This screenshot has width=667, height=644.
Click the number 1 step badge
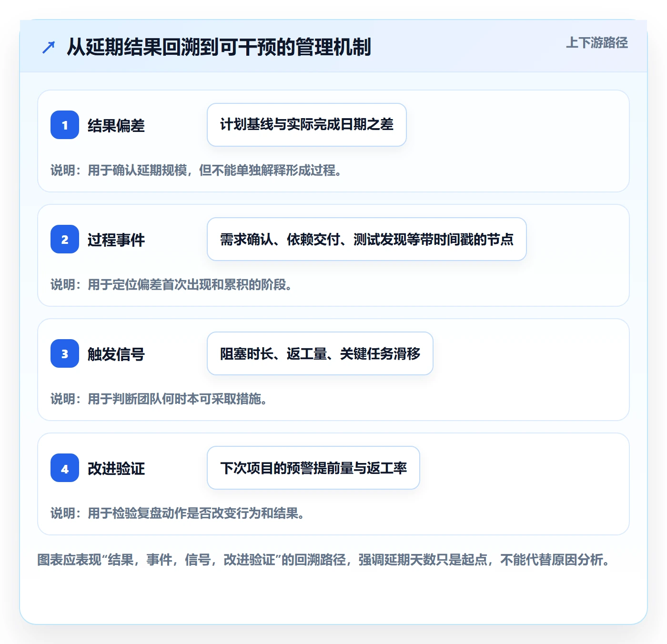pyautogui.click(x=65, y=125)
